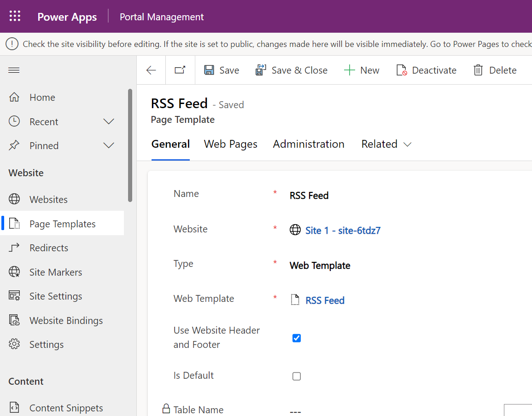Open Content Snippets under Content

coord(66,408)
